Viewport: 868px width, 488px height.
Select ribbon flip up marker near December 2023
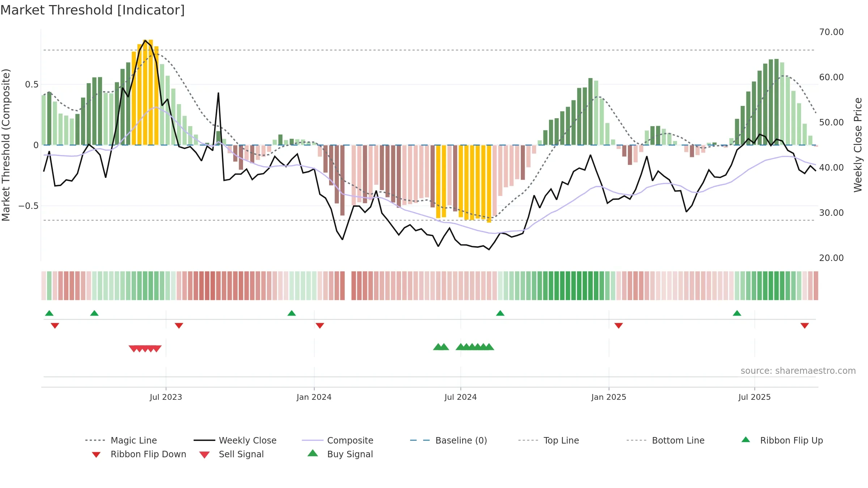(x=292, y=313)
